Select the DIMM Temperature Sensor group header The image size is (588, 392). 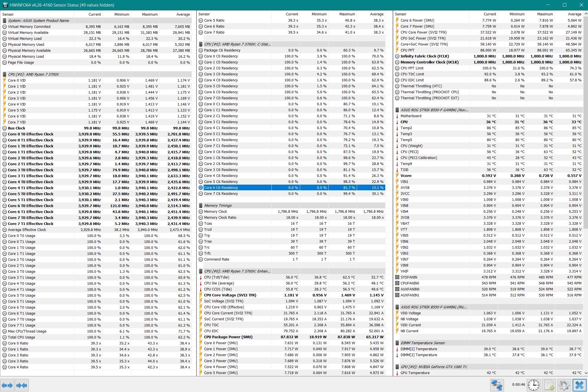(x=423, y=343)
